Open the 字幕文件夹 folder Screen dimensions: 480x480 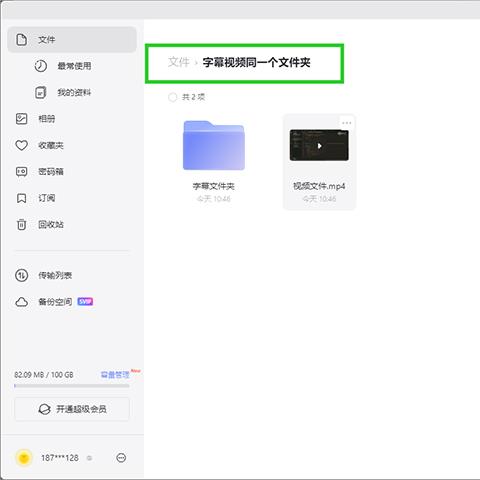214,145
